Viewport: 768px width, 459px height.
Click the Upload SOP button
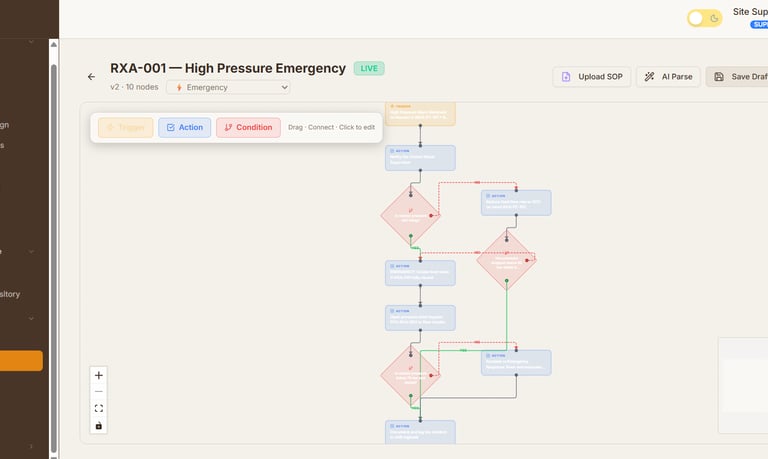click(591, 77)
